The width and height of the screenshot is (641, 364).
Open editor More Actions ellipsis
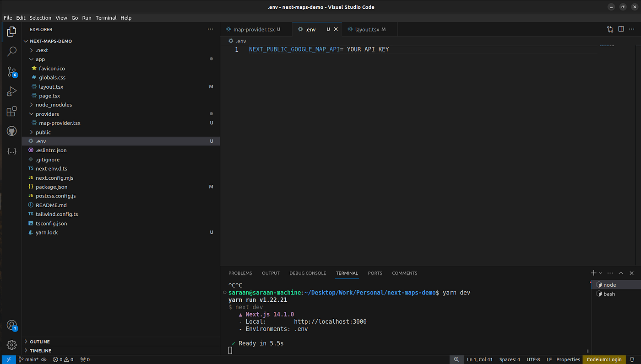[x=632, y=29]
